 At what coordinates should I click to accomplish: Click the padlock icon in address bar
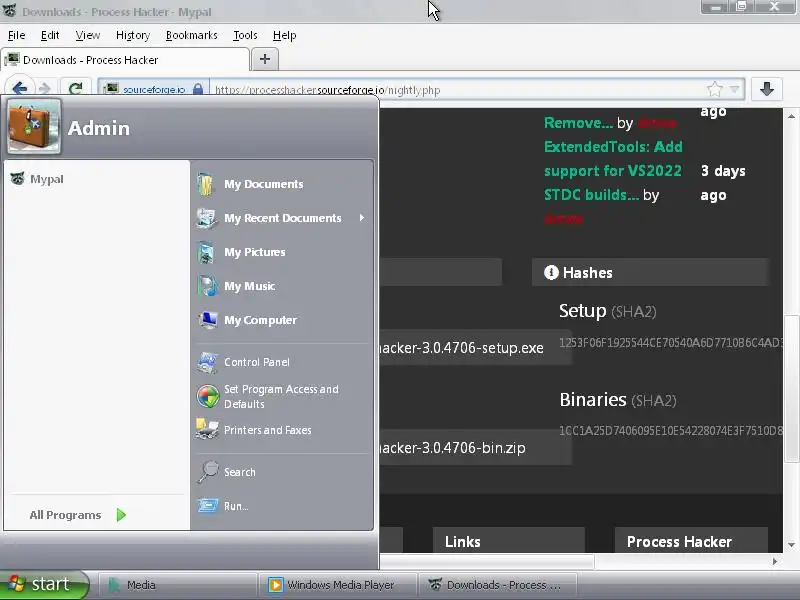point(198,89)
